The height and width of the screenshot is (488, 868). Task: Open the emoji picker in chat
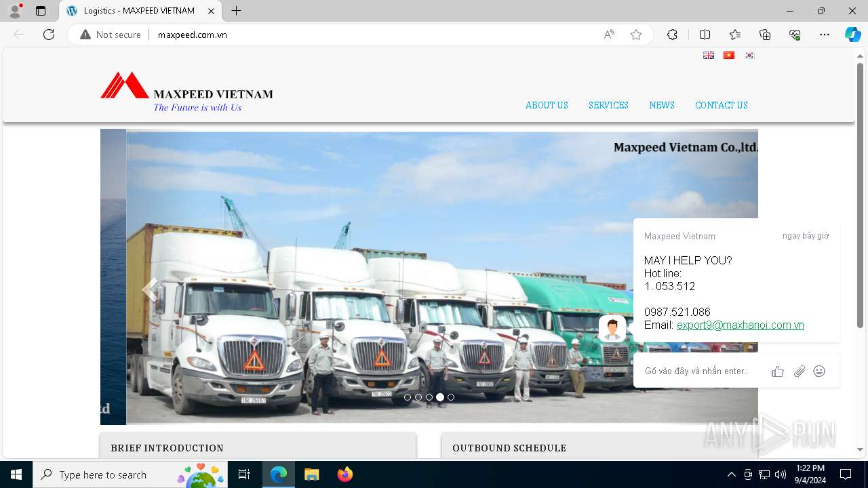click(819, 371)
